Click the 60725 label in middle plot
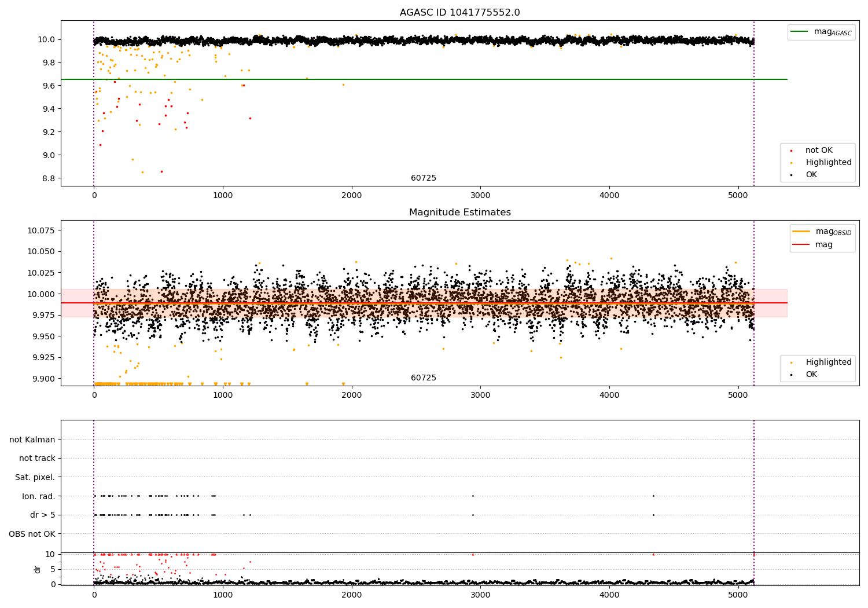This screenshot has height=608, width=868. click(424, 378)
